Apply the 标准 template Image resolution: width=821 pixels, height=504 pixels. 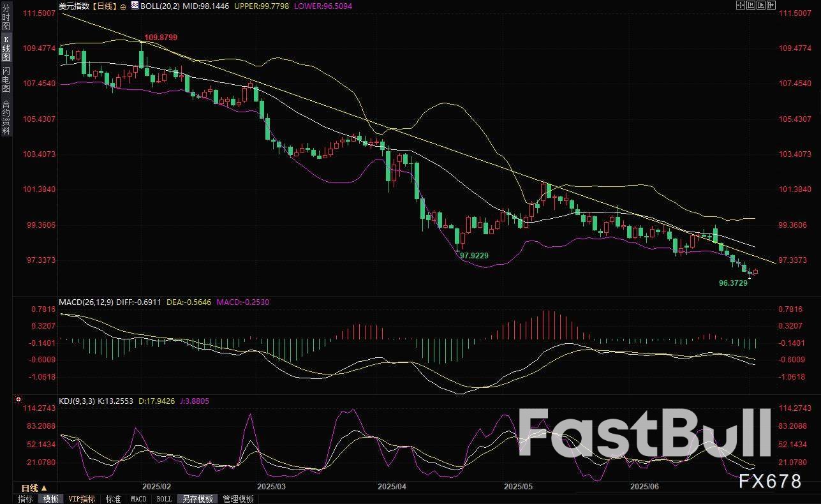click(113, 499)
